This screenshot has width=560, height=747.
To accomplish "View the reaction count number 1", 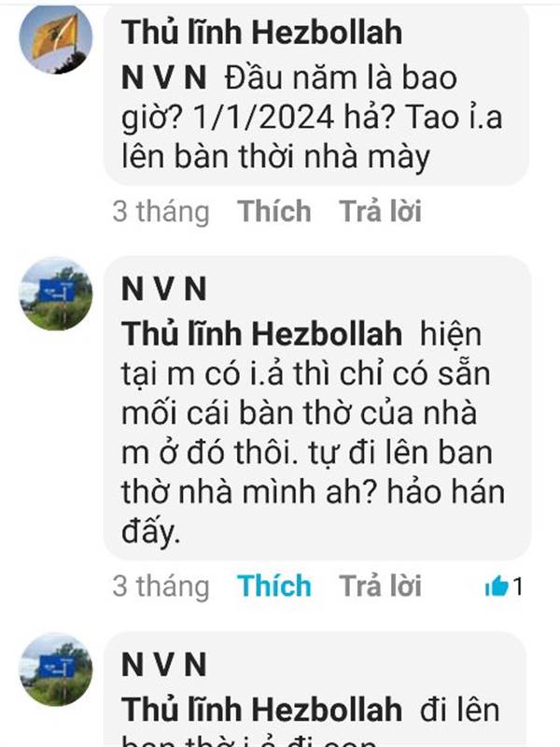I will (518, 586).
